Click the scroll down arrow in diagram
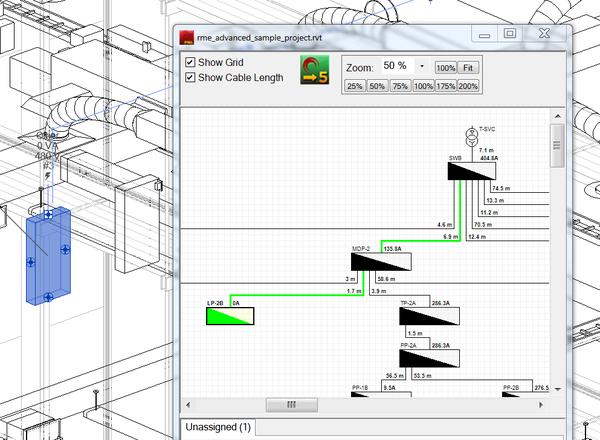Screen dimensions: 600x440 coord(558,389)
